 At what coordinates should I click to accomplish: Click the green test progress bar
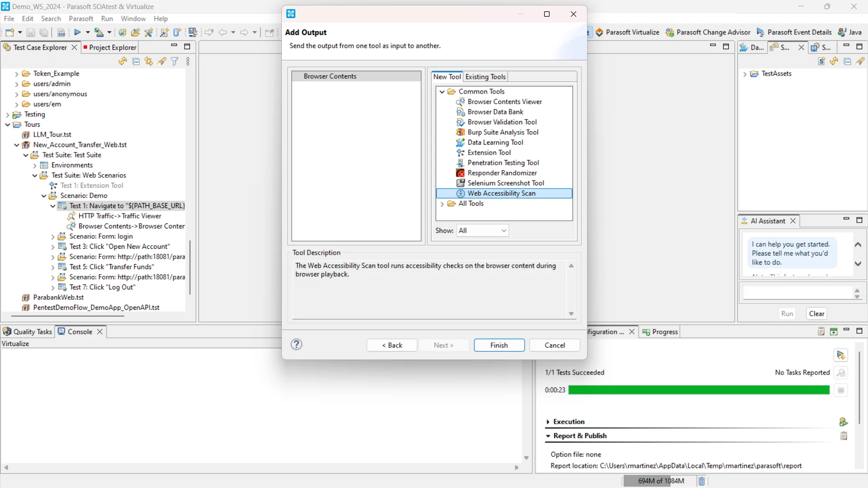pyautogui.click(x=698, y=390)
